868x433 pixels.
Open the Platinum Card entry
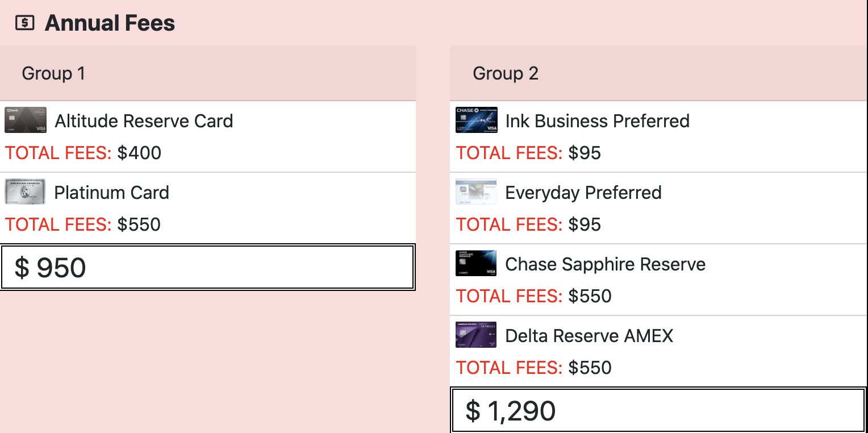pos(208,208)
